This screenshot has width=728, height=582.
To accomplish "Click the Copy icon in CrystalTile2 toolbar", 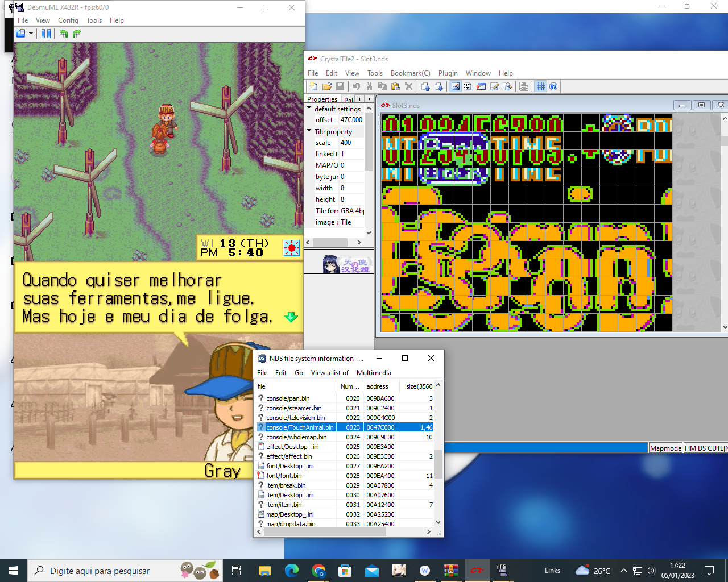I will pyautogui.click(x=382, y=86).
